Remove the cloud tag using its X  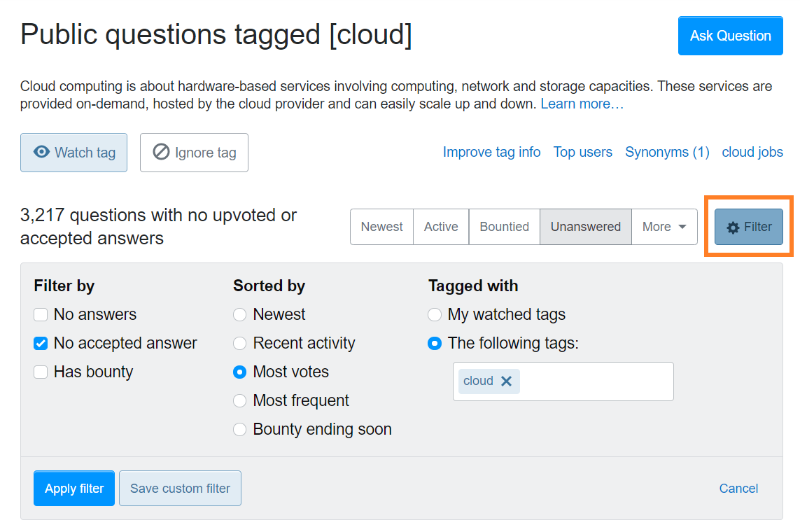507,381
